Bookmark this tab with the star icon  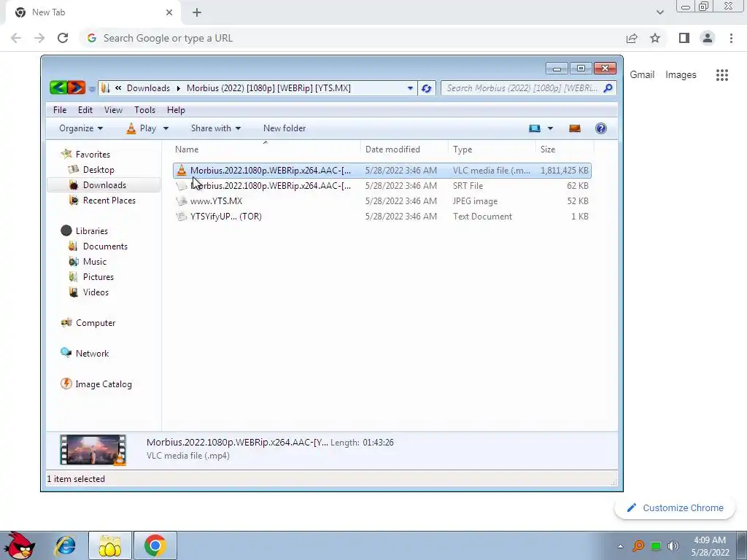(x=655, y=38)
